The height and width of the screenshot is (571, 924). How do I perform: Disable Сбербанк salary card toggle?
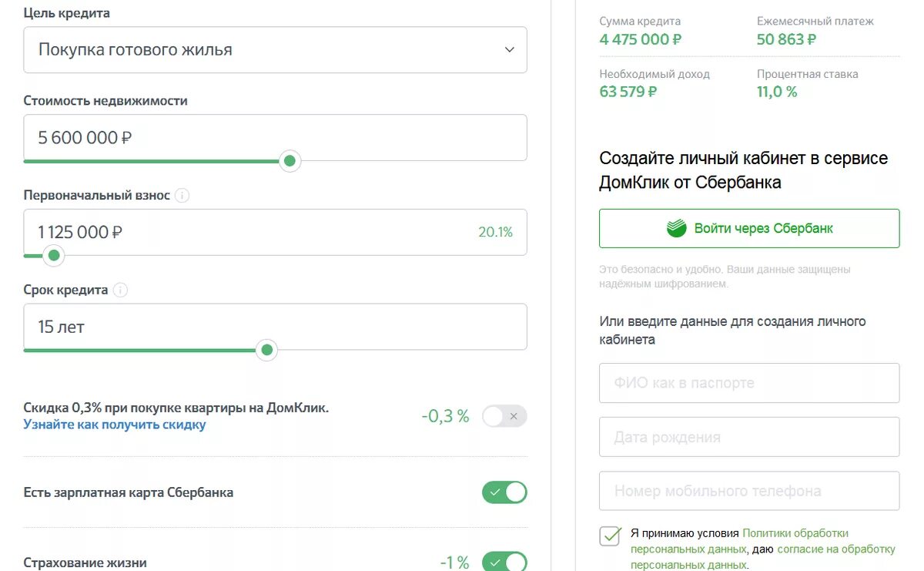click(504, 492)
